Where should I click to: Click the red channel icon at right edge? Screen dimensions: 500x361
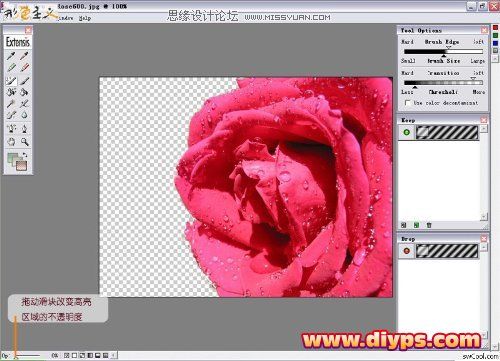pos(496,27)
